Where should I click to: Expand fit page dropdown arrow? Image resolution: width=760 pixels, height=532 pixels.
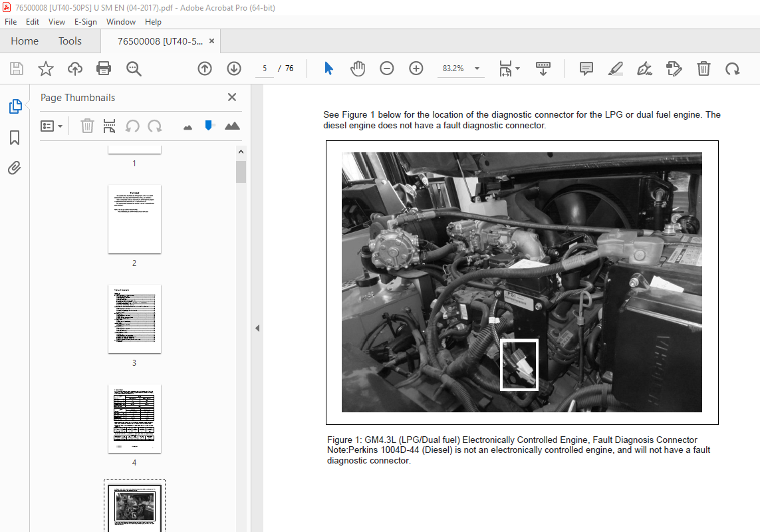(518, 68)
